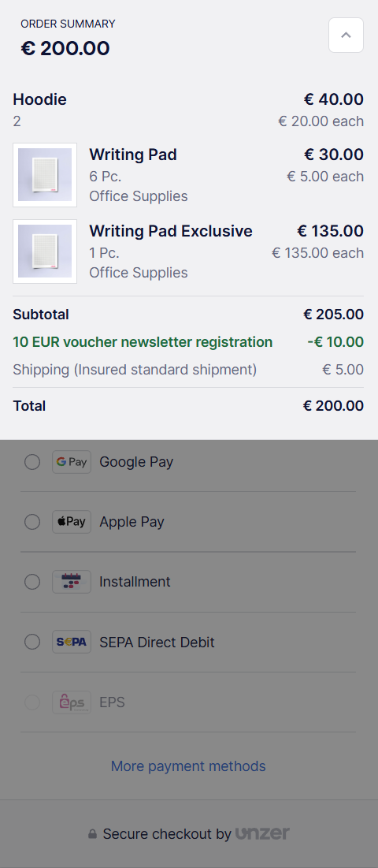Click the Google Pay logo icon
This screenshot has width=378, height=868.
(x=72, y=462)
